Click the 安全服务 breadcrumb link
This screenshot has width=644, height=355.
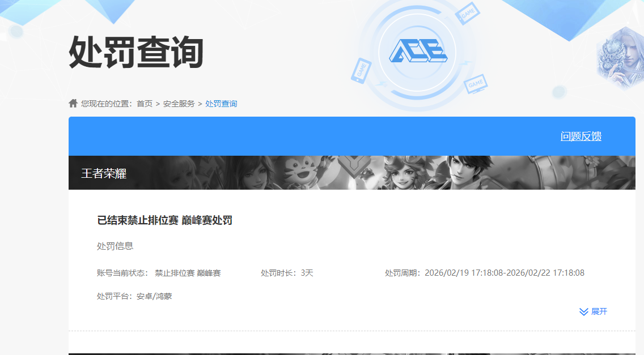178,103
